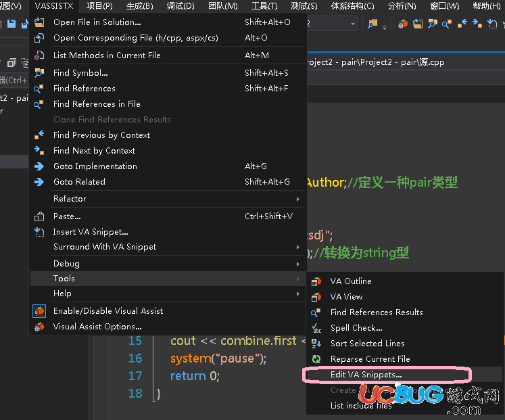Click the snippet icon beside Insert VA Snippet
The width and height of the screenshot is (505, 420).
39,232
